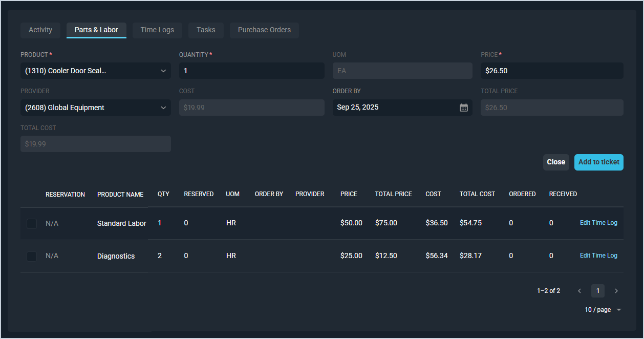Image resolution: width=644 pixels, height=339 pixels.
Task: Select page 1 in pagination
Action: point(597,291)
